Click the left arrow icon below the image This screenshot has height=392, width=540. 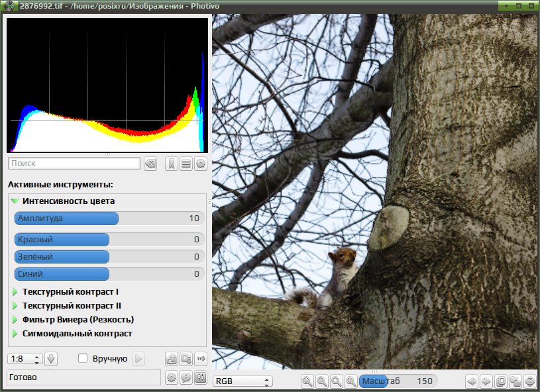(x=472, y=381)
